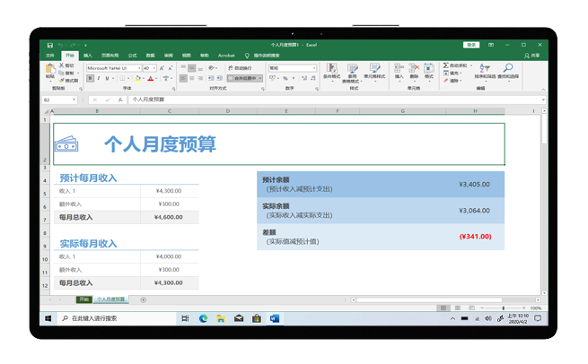This screenshot has height=364, width=588.
Task: Toggle Underline formatting button
Action: click(107, 79)
